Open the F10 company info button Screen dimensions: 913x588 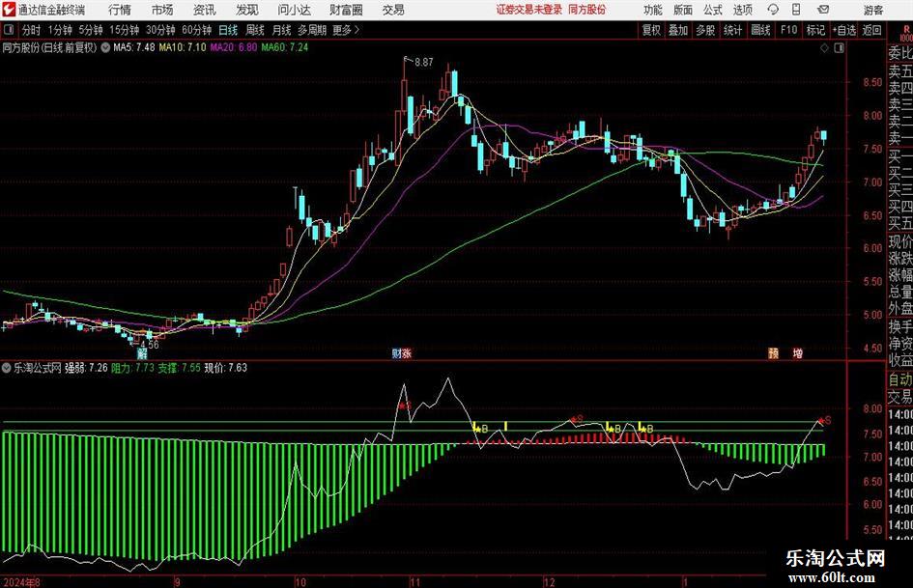(788, 30)
